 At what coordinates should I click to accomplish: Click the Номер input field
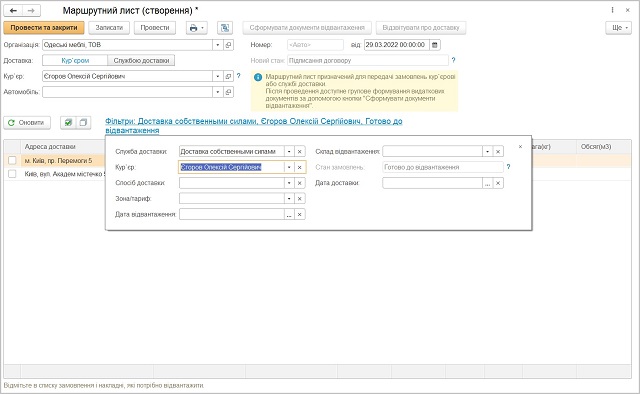tap(315, 45)
